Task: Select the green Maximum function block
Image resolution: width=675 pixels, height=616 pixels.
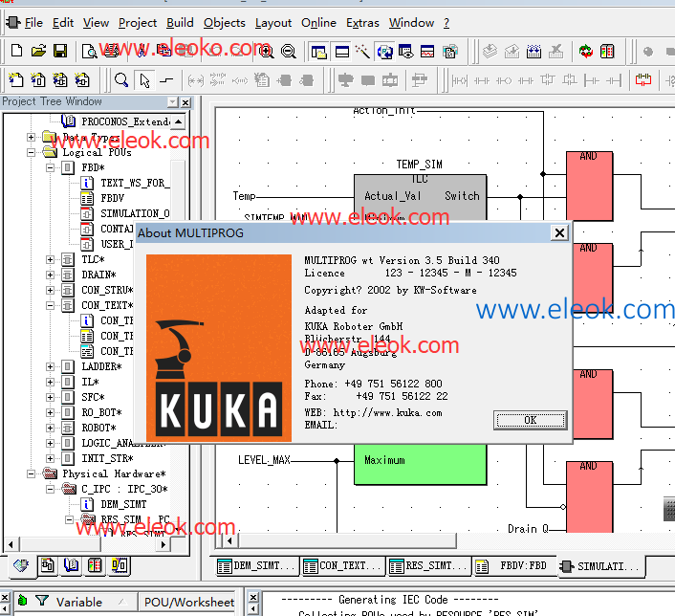Action: tap(420, 464)
